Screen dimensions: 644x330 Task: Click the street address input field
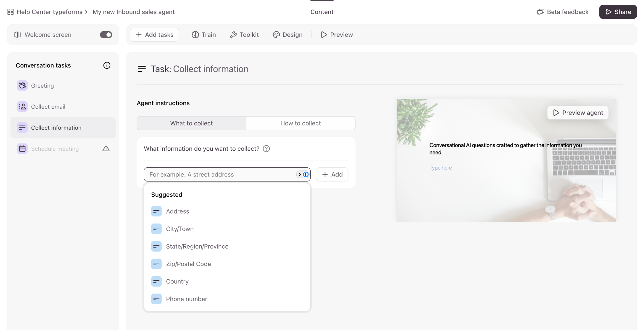(x=220, y=175)
